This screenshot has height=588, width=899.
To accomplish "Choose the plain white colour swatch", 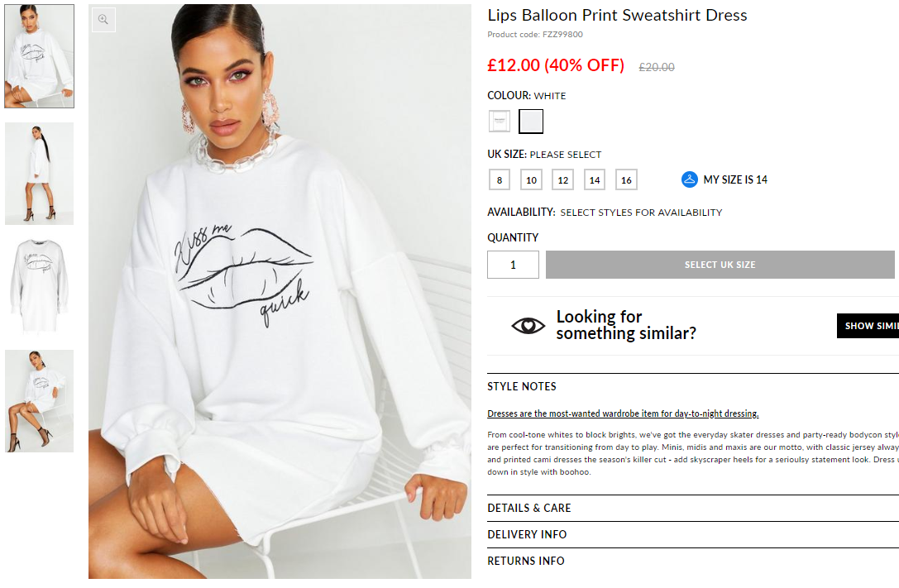I will (531, 122).
